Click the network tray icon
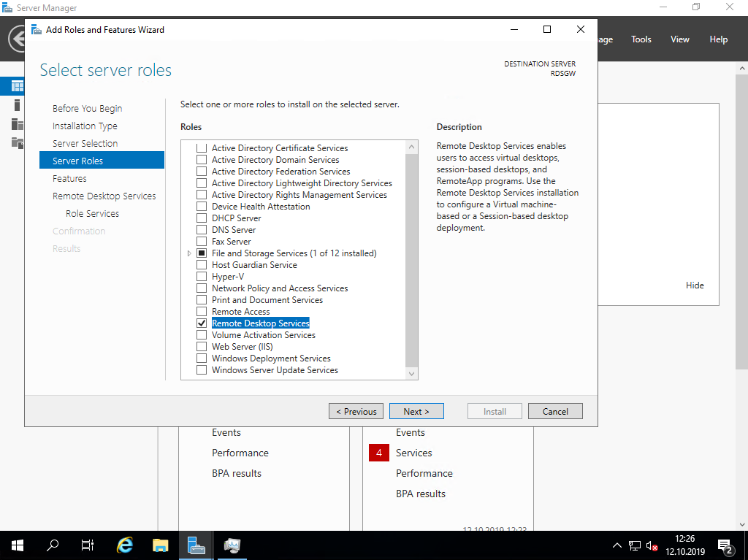Image resolution: width=748 pixels, height=560 pixels. click(635, 545)
